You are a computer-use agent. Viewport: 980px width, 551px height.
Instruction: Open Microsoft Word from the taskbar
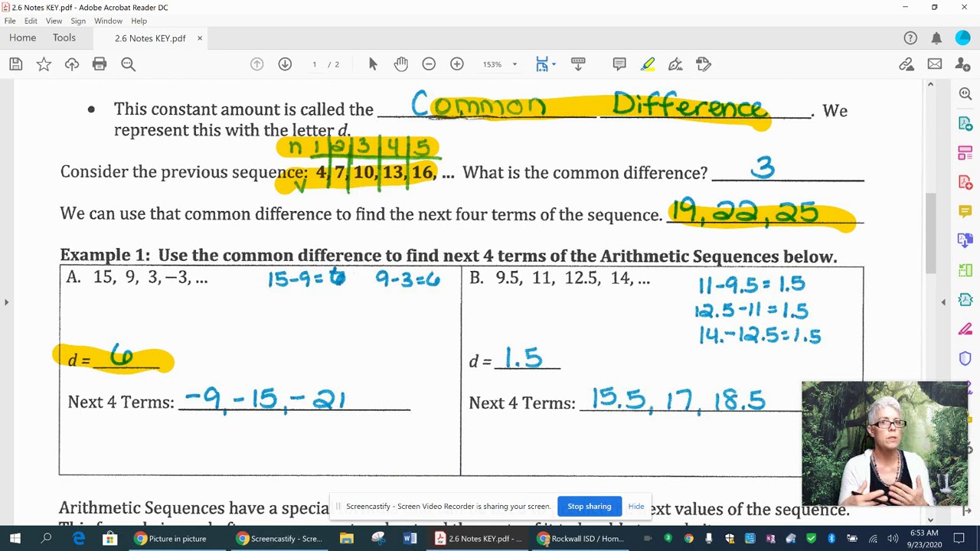(410, 539)
